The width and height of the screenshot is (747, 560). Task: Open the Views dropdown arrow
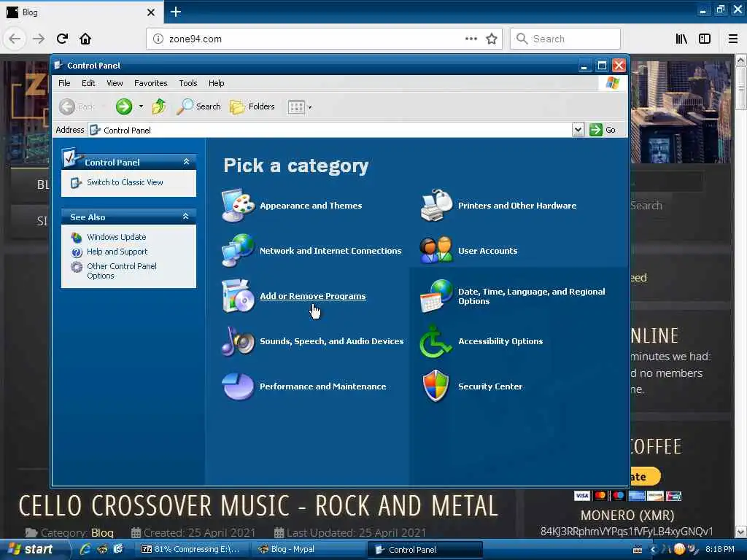310,107
